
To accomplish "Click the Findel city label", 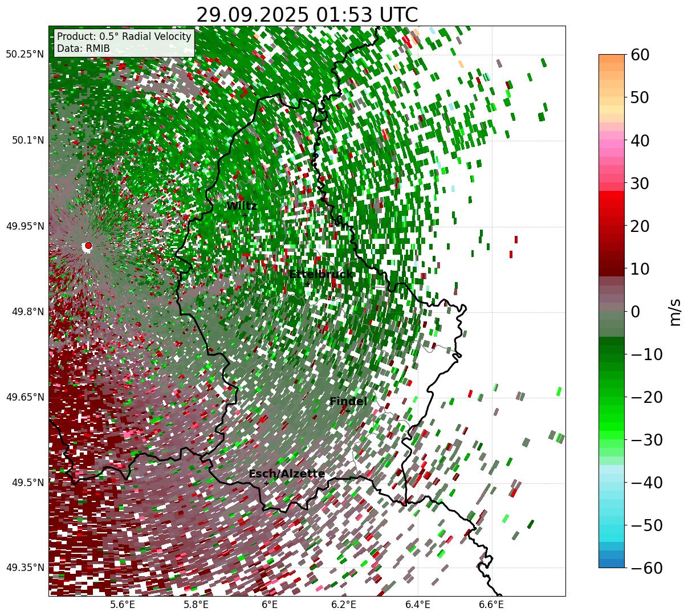I will click(x=348, y=402).
